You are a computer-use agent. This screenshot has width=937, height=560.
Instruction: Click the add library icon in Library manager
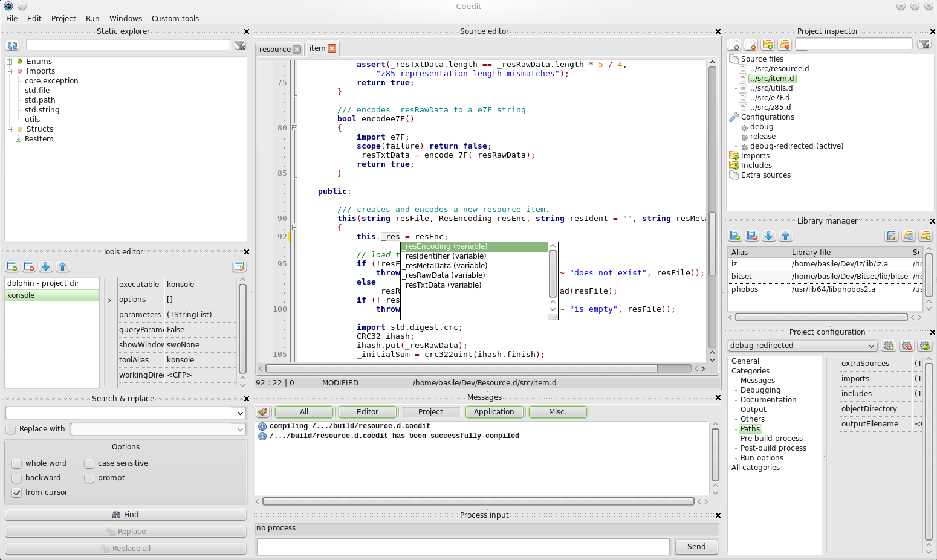pos(735,236)
